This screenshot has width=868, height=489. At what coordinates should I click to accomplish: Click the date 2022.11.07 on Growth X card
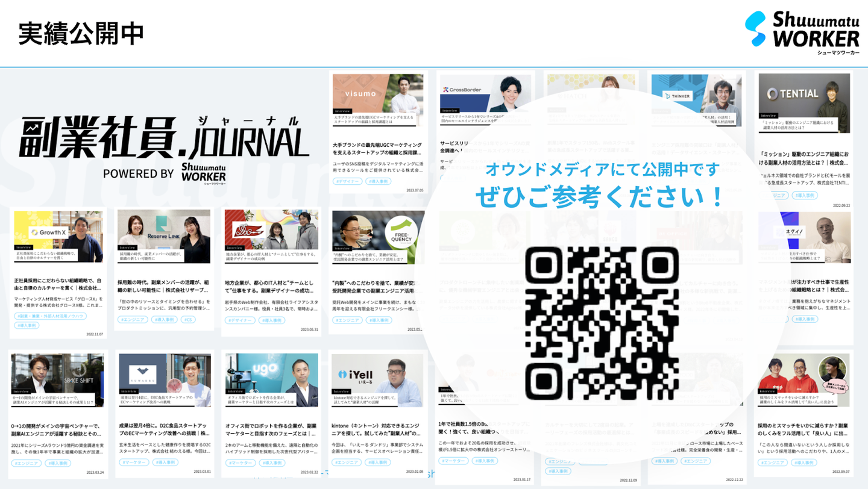pyautogui.click(x=93, y=334)
